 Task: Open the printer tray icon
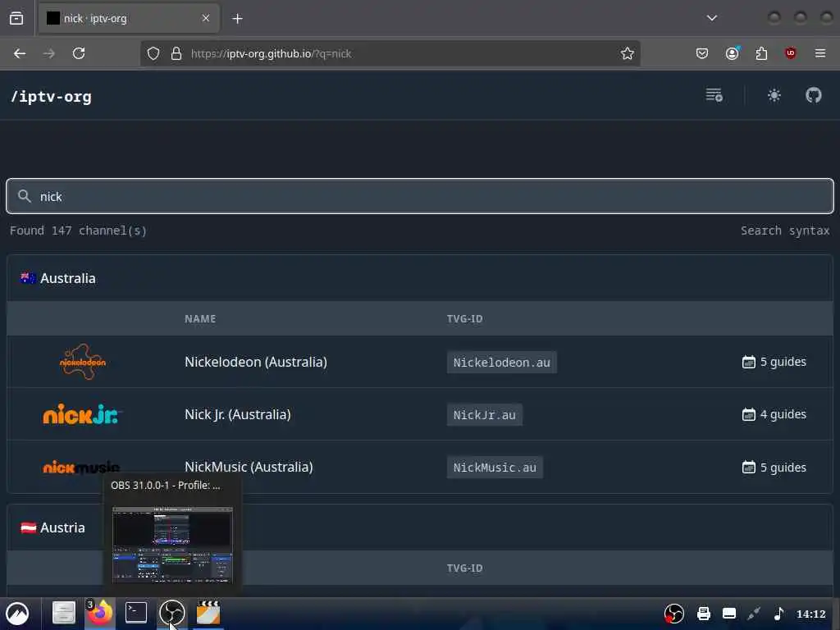click(703, 614)
